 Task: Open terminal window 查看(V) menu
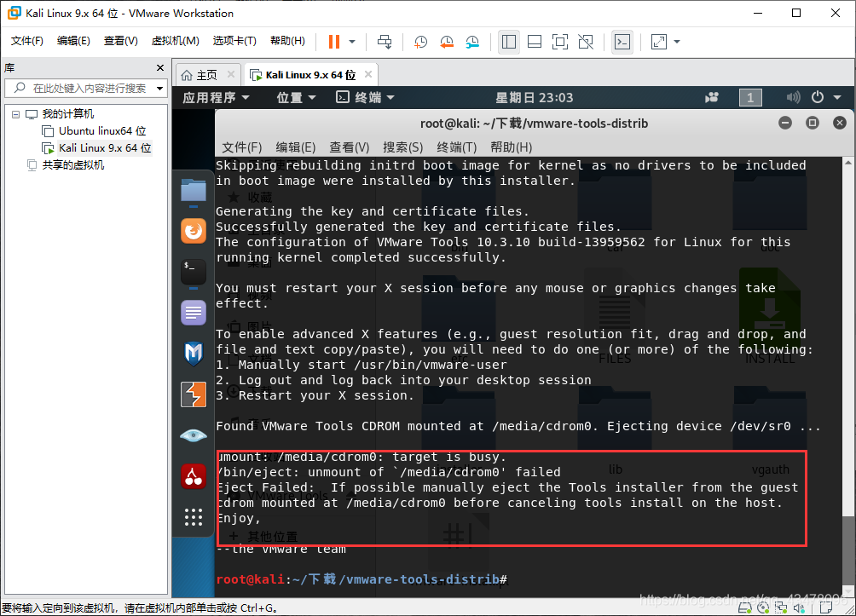tap(349, 147)
